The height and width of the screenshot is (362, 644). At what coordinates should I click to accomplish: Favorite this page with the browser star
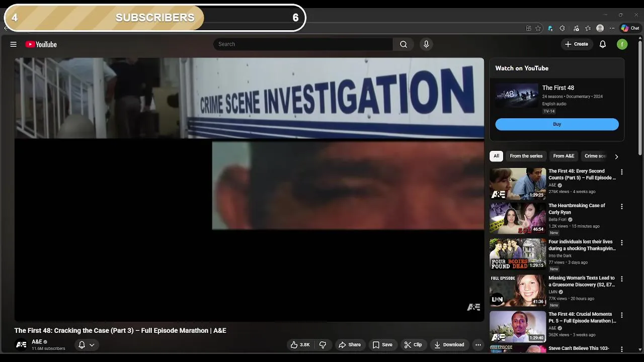point(538,28)
